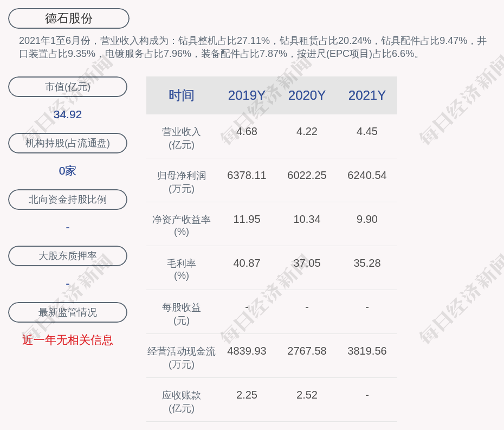This screenshot has width=504, height=430.
Task: Click the 营业收入(亿元) row label
Action: tap(182, 138)
